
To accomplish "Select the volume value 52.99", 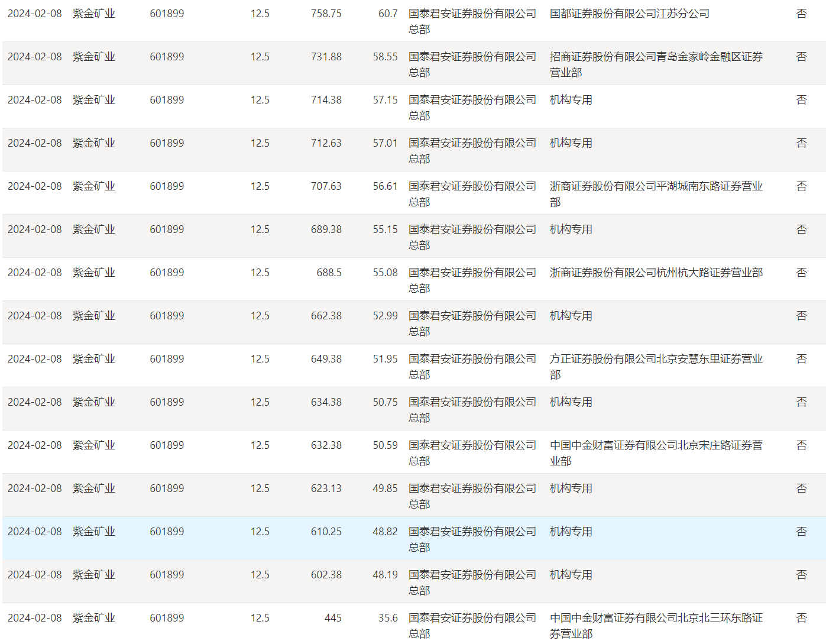I will coord(386,316).
